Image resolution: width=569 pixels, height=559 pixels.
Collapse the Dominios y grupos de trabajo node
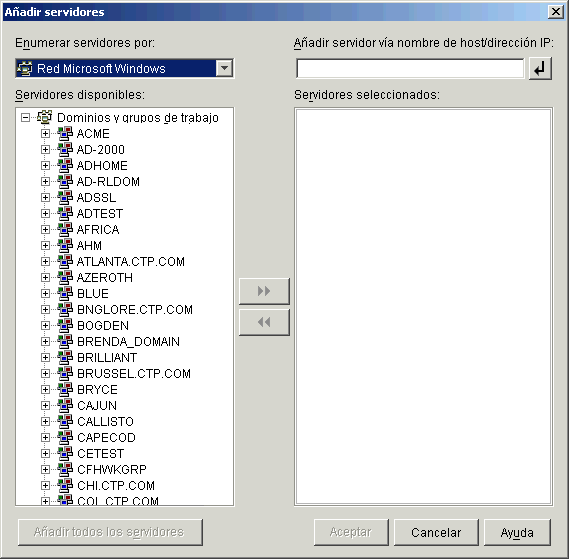(x=25, y=118)
